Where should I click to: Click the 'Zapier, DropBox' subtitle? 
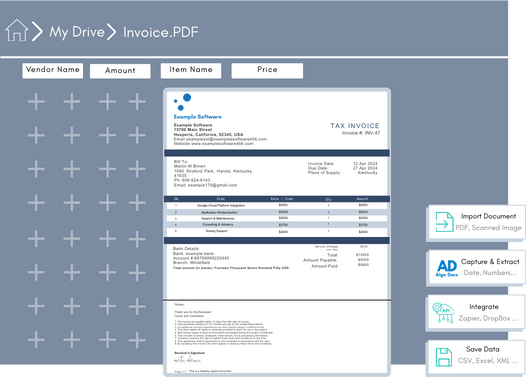[x=488, y=318]
